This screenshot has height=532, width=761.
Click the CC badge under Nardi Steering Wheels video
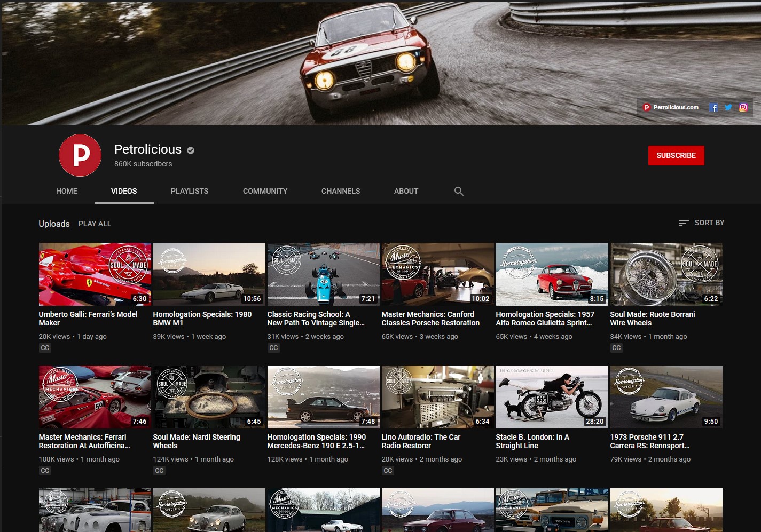[159, 471]
